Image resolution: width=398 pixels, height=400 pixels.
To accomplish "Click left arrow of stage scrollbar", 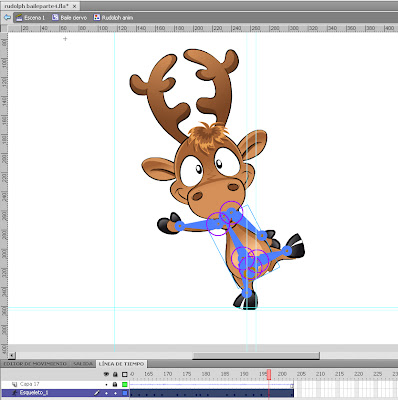I will point(12,356).
